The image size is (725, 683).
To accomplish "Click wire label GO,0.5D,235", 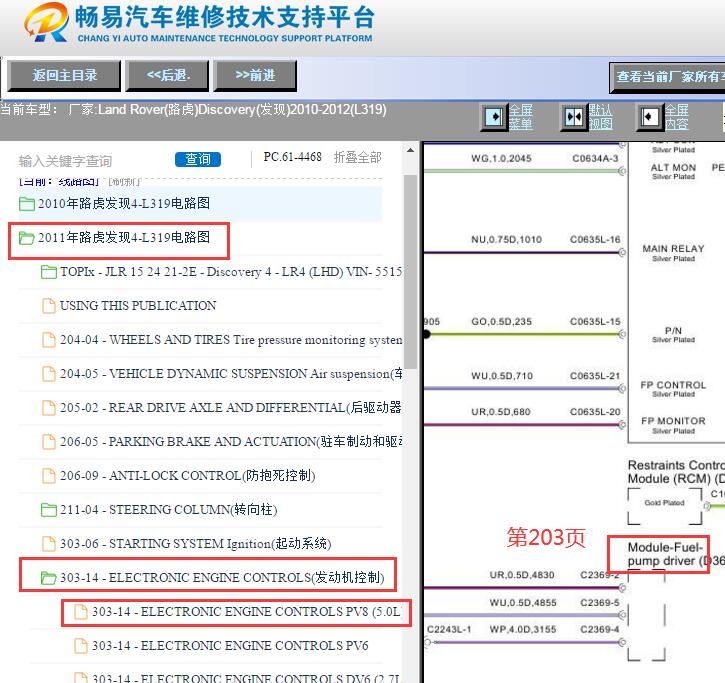I will coord(501,321).
